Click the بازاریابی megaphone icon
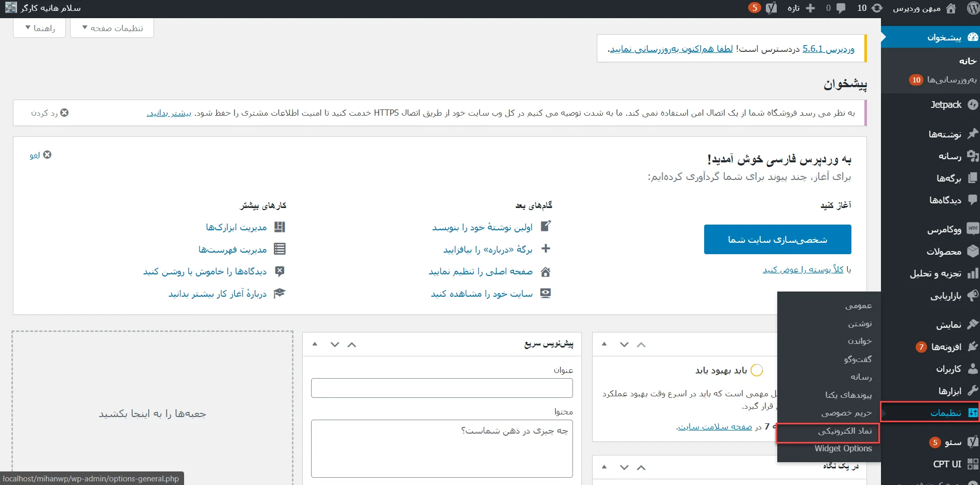 (973, 296)
